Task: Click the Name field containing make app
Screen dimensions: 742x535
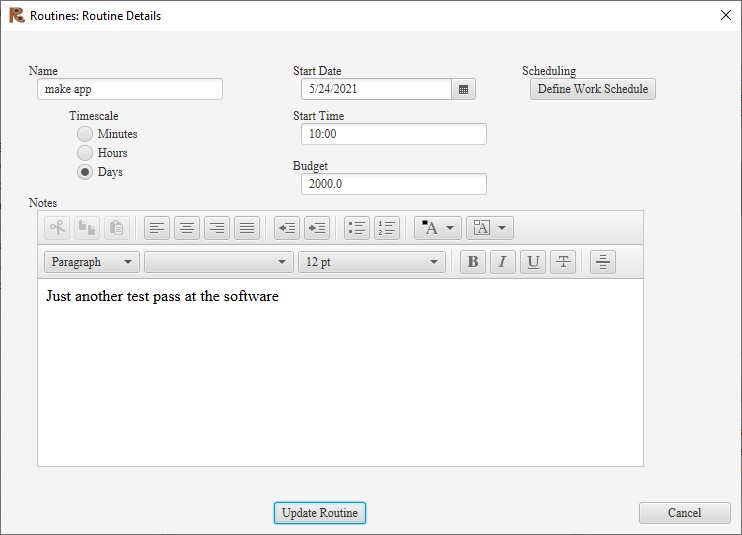Action: [130, 89]
